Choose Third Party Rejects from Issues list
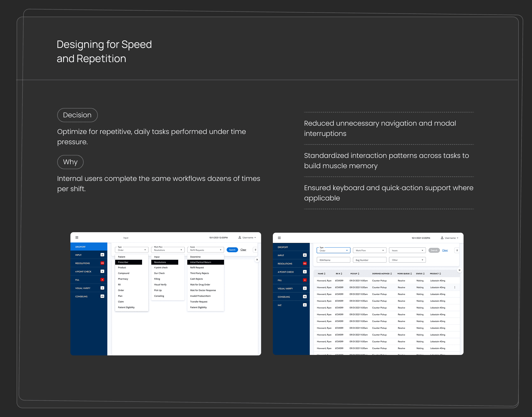The image size is (532, 417). tap(199, 273)
